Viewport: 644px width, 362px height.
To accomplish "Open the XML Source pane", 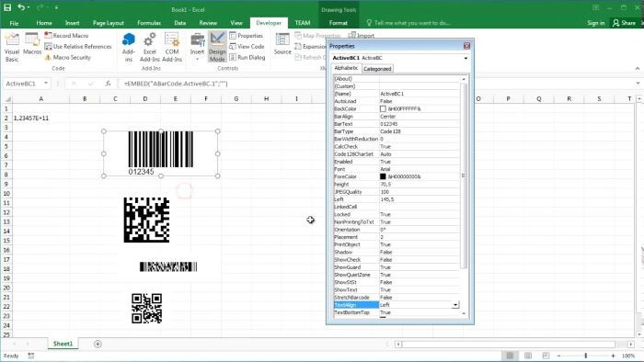I will [282, 44].
